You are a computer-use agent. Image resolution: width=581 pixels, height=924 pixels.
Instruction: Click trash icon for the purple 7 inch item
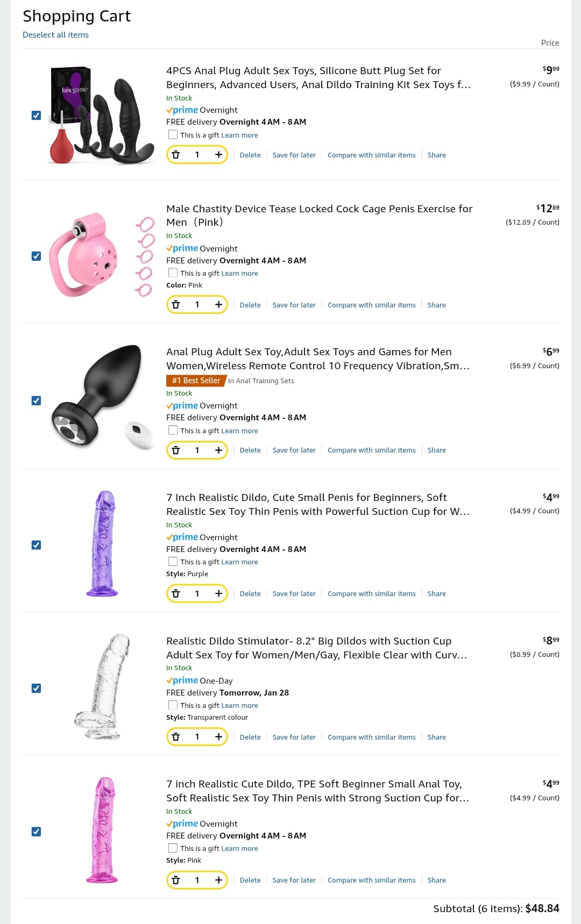pos(176,593)
